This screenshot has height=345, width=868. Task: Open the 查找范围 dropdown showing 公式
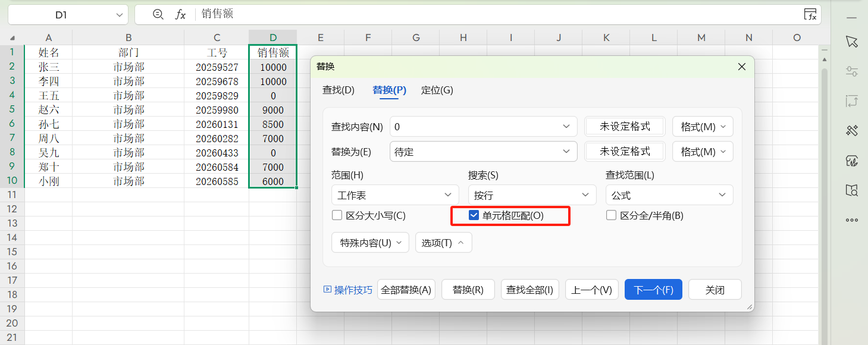click(669, 195)
